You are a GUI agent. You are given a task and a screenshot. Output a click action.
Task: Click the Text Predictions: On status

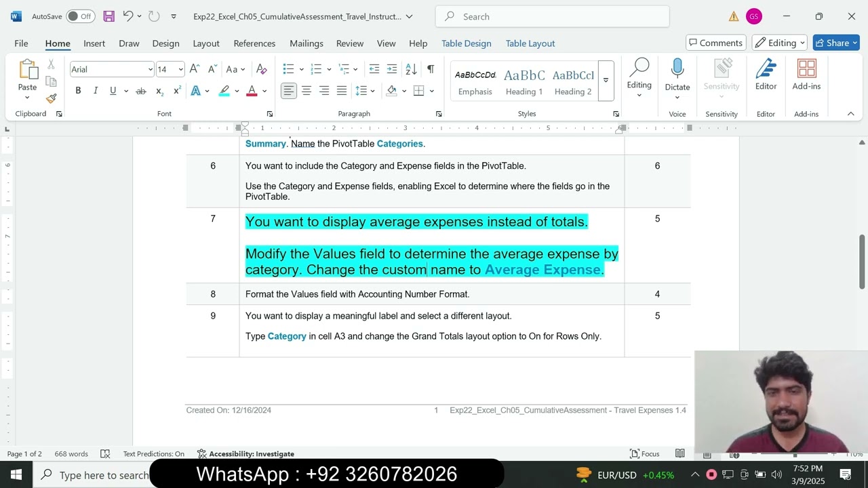[x=153, y=453]
